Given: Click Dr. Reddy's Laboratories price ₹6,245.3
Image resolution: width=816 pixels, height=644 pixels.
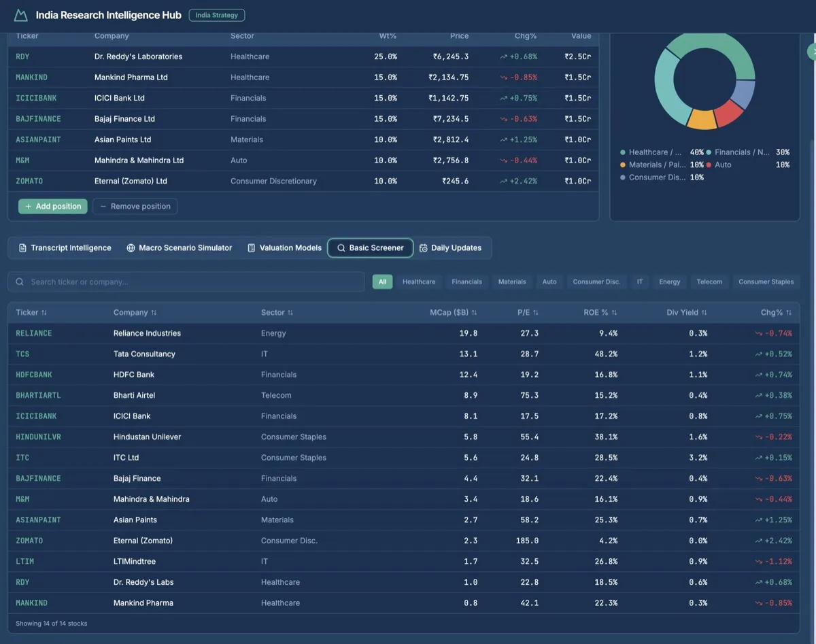Looking at the screenshot, I should 451,56.
